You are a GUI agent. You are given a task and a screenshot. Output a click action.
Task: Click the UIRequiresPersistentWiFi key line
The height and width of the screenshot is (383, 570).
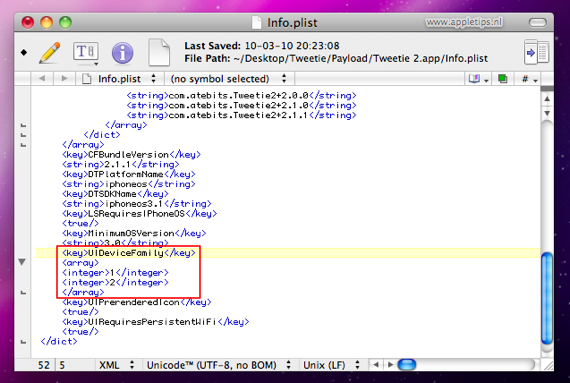point(156,322)
